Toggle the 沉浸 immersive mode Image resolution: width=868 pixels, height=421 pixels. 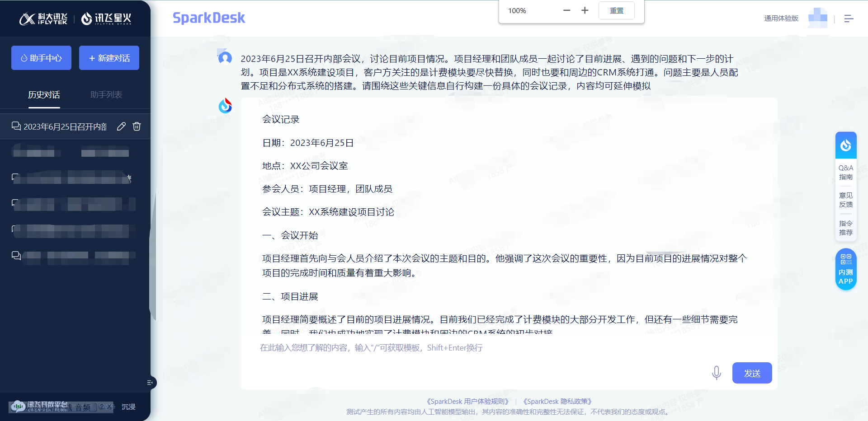pyautogui.click(x=128, y=407)
